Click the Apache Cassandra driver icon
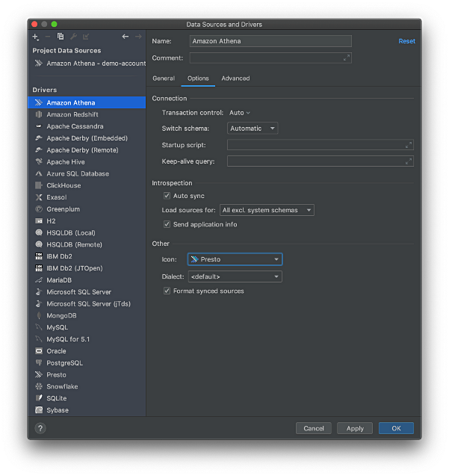 point(39,126)
